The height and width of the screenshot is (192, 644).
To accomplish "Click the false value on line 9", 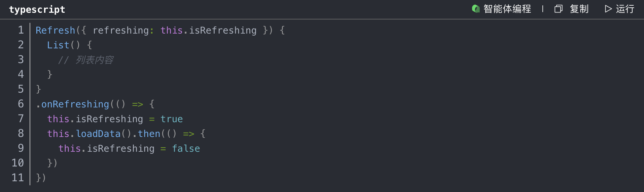I will click(186, 148).
